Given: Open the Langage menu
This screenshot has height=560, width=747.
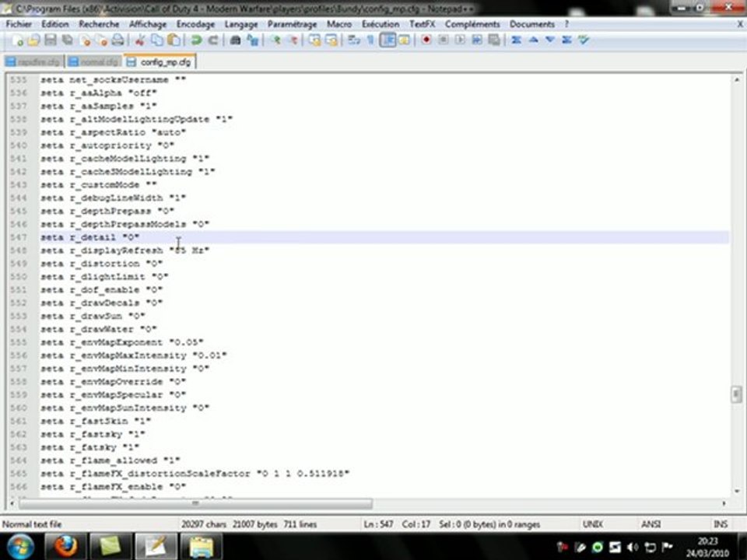Looking at the screenshot, I should coord(241,24).
